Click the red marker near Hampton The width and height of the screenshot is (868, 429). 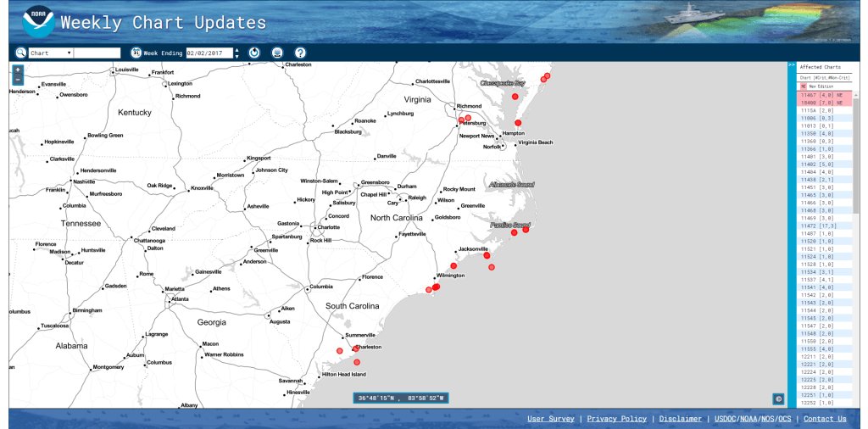[x=518, y=123]
